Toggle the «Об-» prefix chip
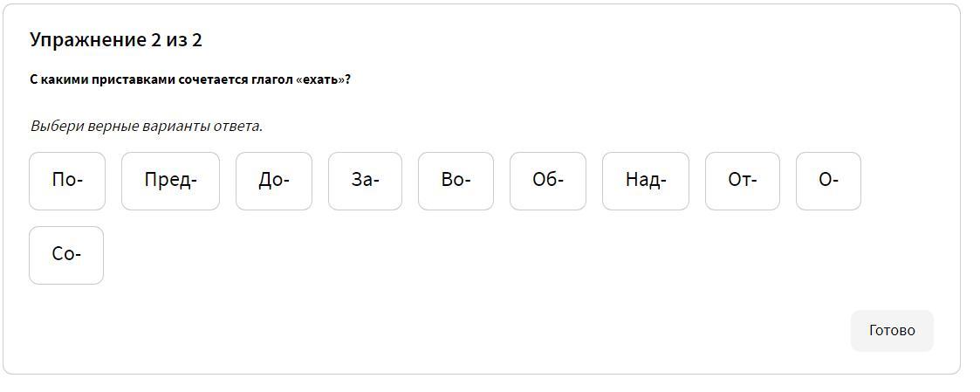980x392 pixels. click(x=548, y=181)
